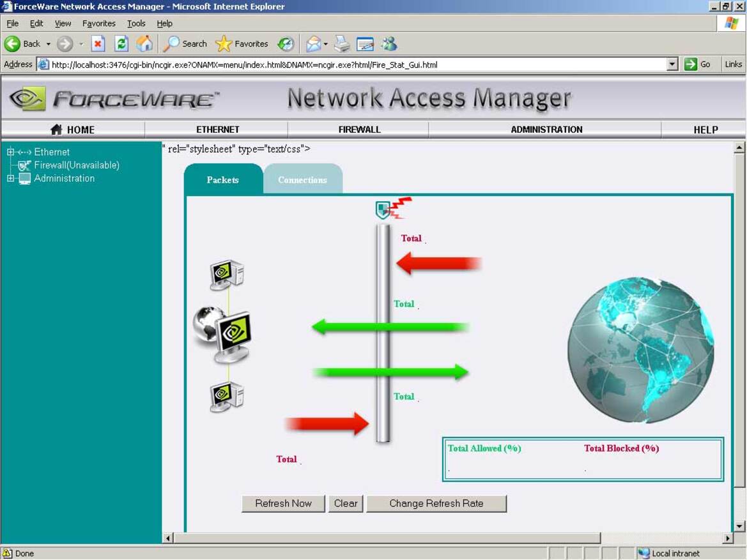747x560 pixels.
Task: Click the vertical scrollbar up arrow
Action: click(x=739, y=148)
